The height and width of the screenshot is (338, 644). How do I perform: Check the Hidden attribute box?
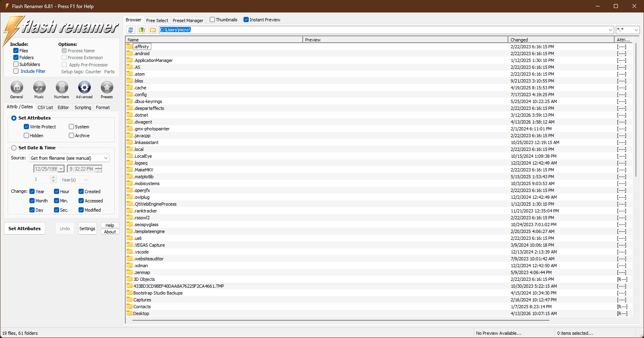coord(27,136)
